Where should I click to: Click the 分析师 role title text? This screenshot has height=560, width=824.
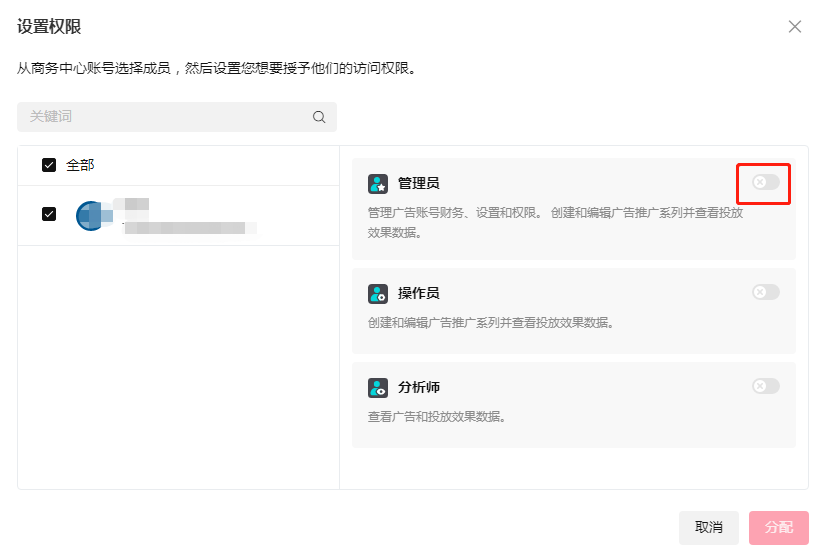[x=418, y=388]
